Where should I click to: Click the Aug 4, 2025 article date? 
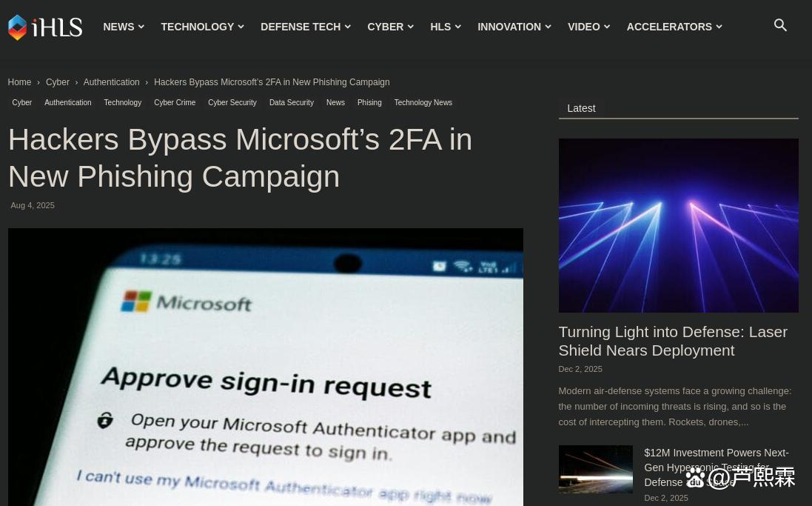pyautogui.click(x=33, y=205)
